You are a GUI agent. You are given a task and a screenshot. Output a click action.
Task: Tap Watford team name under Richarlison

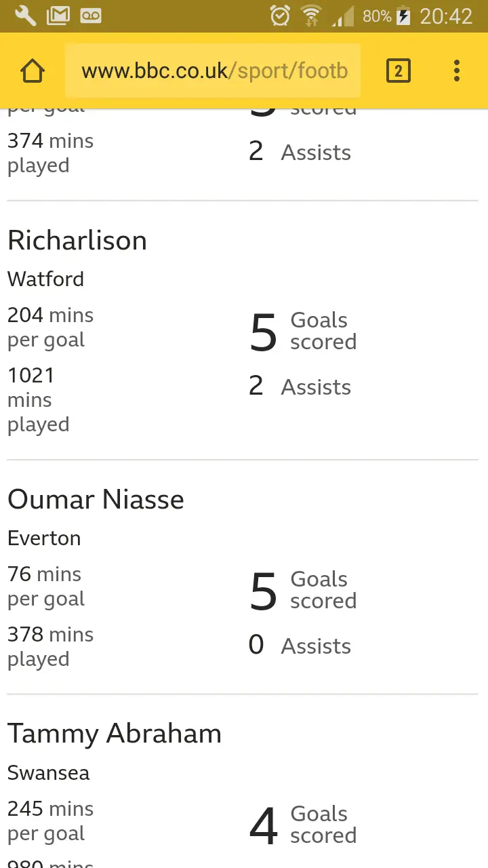(46, 279)
